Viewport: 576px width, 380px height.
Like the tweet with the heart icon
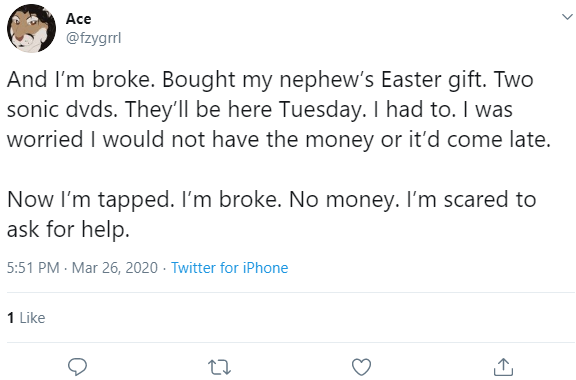point(361,367)
